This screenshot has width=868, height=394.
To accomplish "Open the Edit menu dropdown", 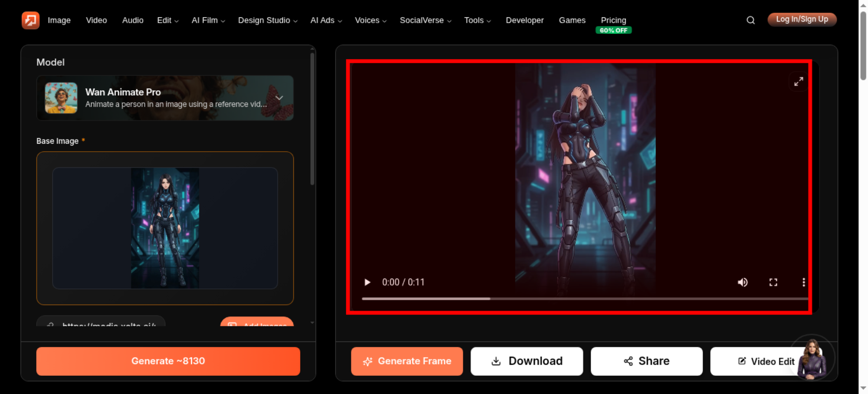I will pos(168,20).
